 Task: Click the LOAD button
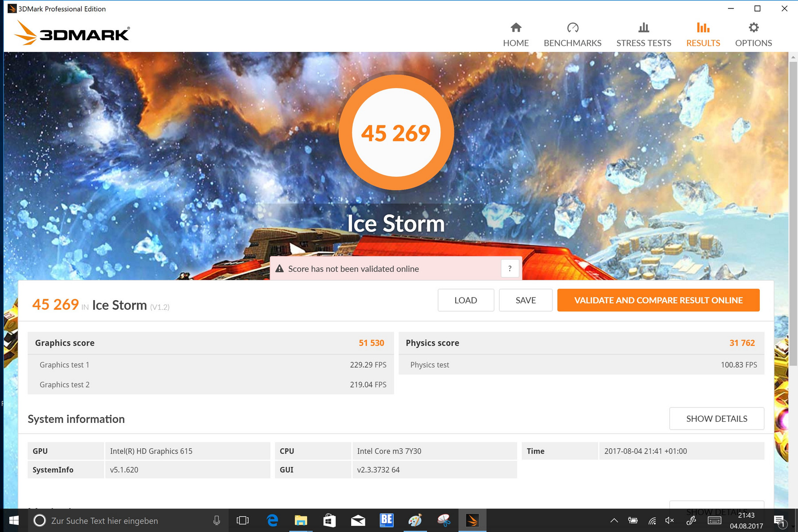point(465,300)
